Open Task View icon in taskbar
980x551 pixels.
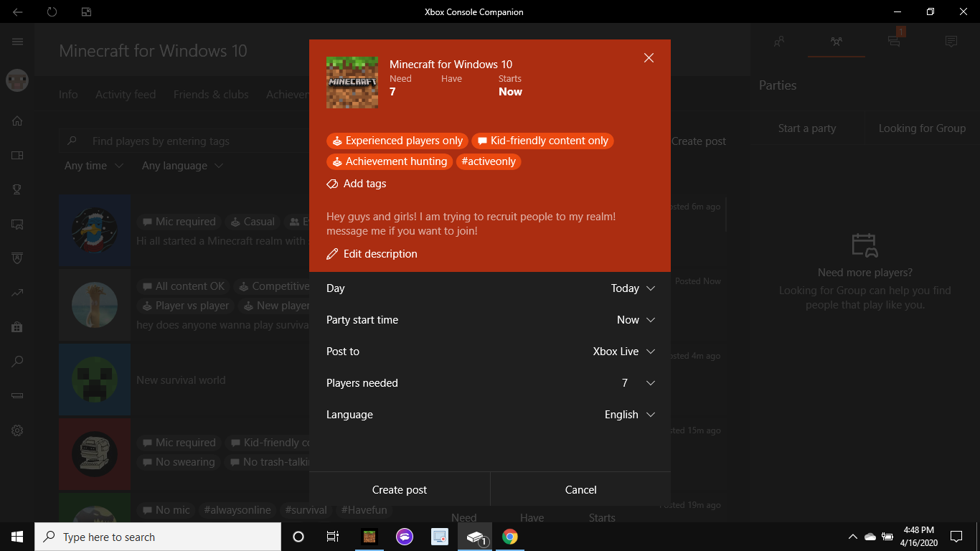[333, 537]
